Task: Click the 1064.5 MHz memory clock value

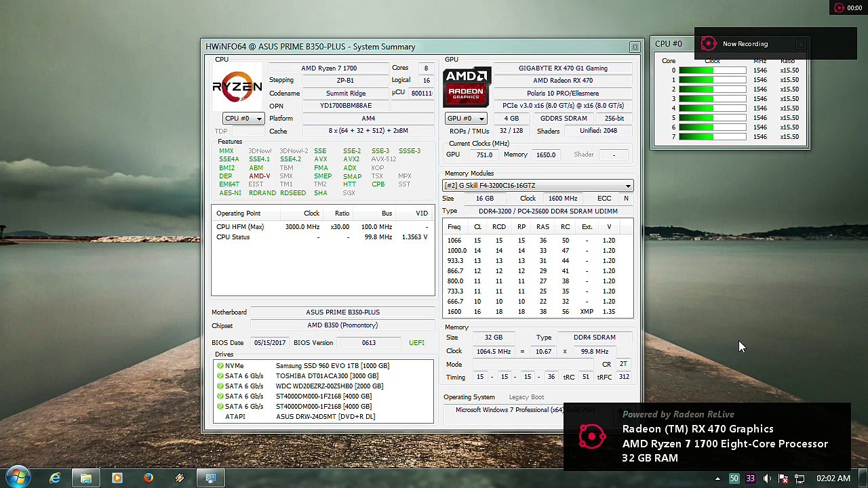Action: [493, 352]
